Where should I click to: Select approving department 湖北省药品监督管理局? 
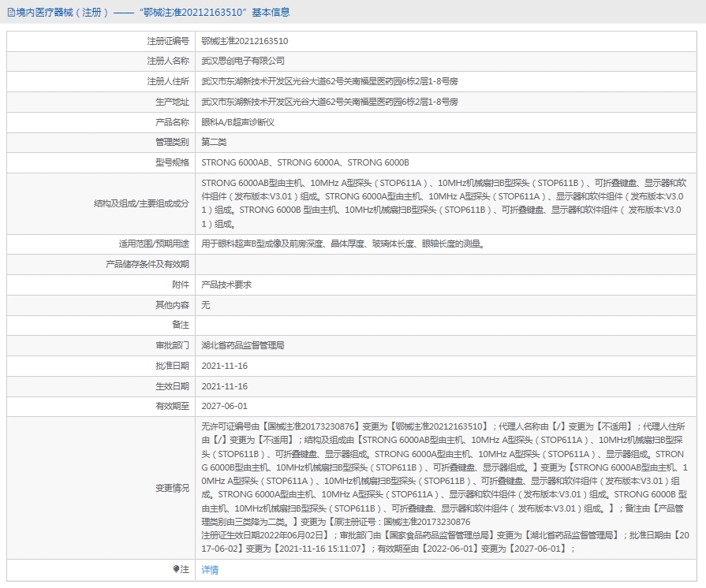point(243,345)
